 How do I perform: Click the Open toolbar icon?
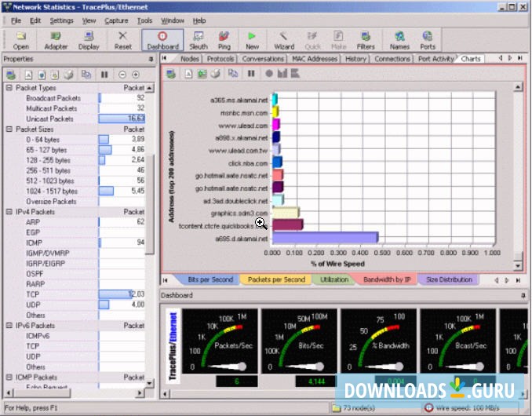click(x=20, y=40)
